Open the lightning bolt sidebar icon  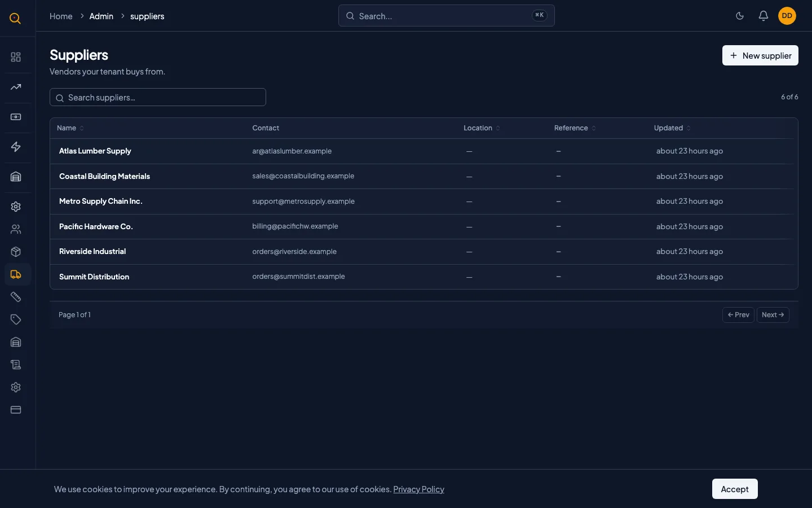pos(16,147)
